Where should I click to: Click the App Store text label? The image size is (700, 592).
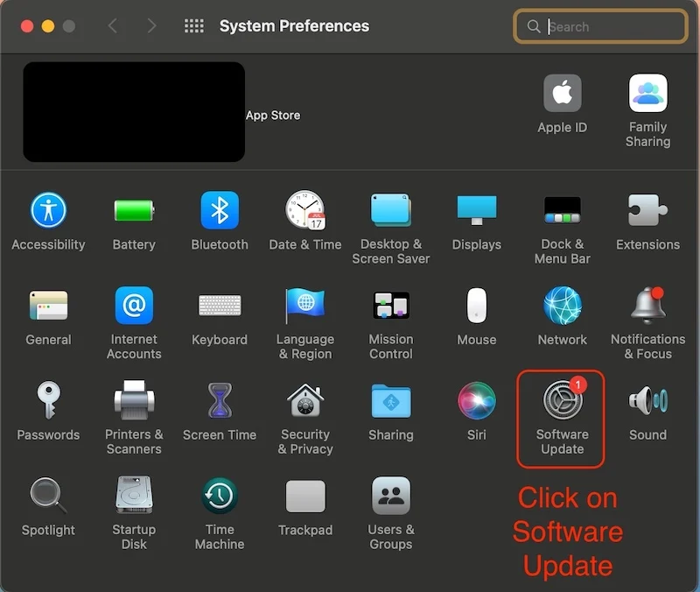click(x=273, y=116)
